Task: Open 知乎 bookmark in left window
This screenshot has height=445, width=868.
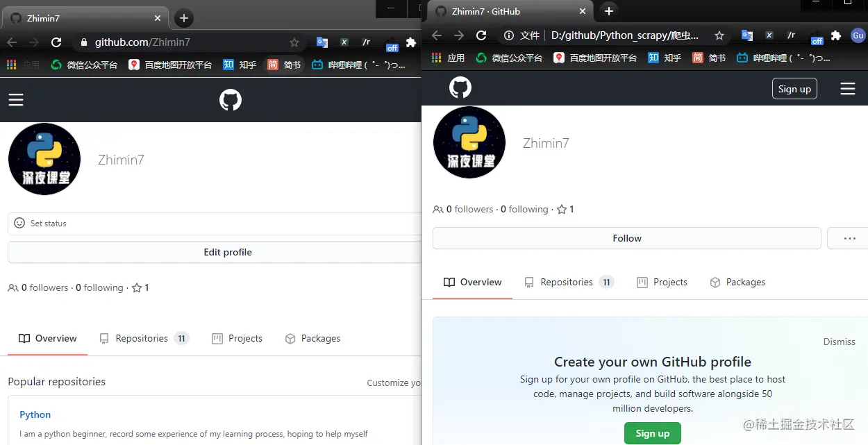Action: (240, 65)
